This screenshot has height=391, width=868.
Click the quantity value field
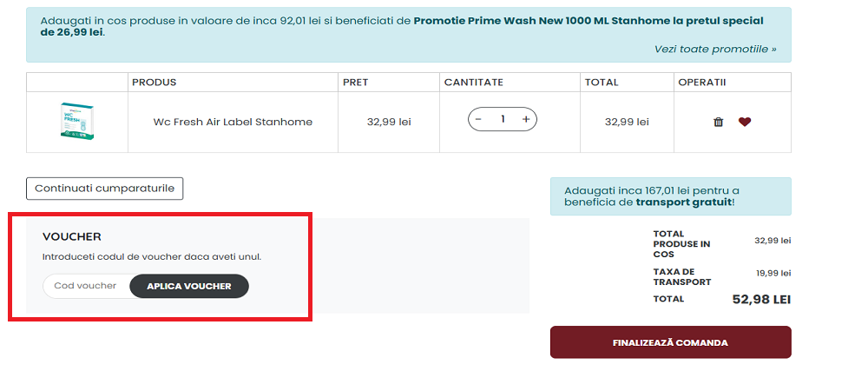(x=503, y=119)
